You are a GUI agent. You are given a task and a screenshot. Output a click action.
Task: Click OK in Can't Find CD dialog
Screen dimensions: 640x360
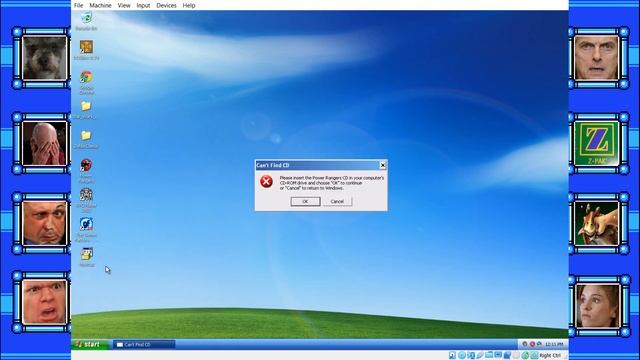pos(305,201)
